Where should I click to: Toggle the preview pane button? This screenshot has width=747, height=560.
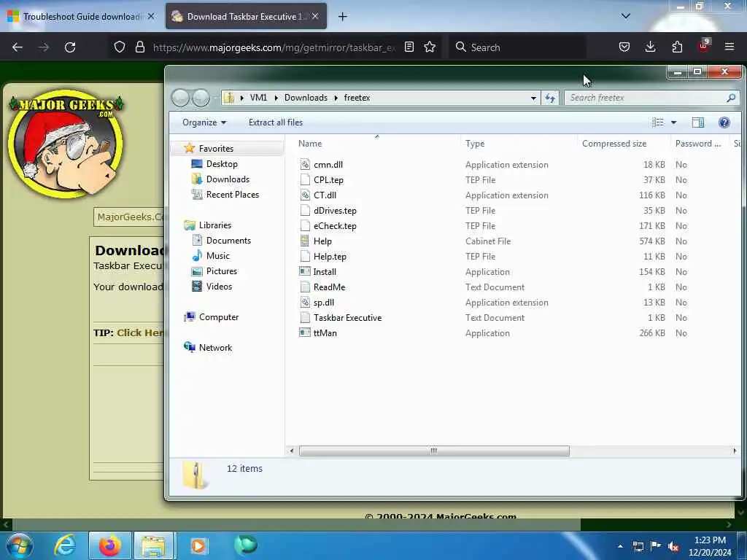698,122
